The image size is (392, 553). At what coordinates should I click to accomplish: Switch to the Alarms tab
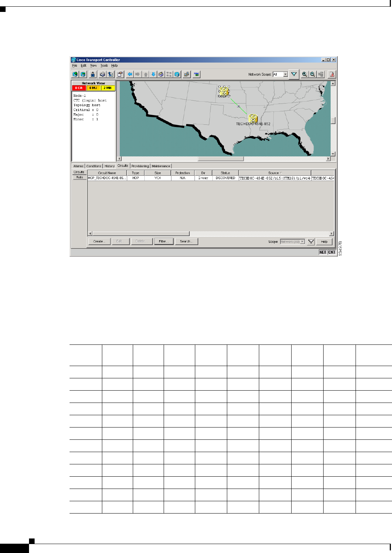click(78, 166)
